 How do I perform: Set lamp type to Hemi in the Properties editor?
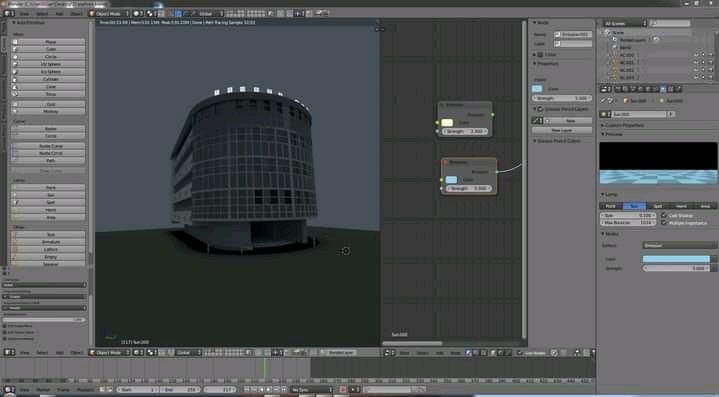(681, 206)
